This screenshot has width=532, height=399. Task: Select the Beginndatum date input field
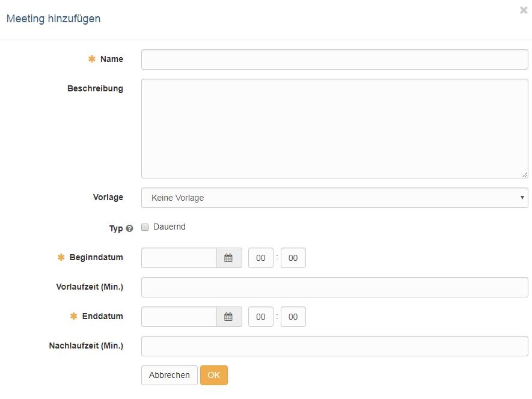pos(179,258)
